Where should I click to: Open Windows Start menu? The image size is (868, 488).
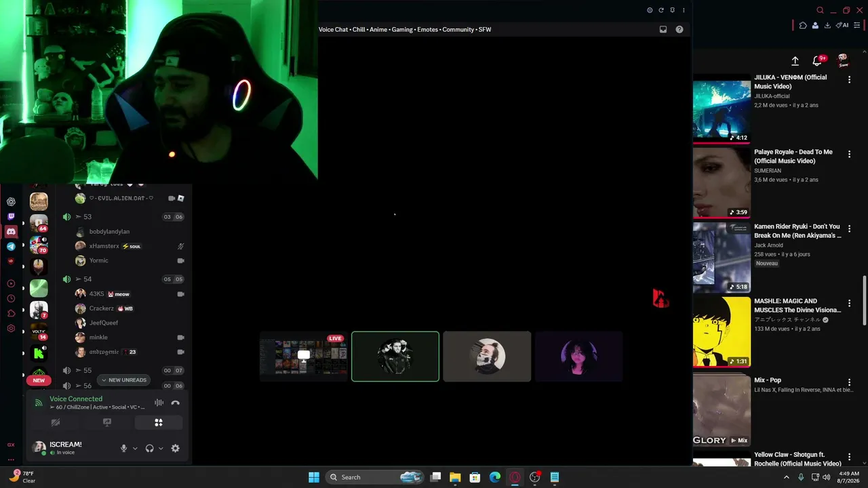[x=314, y=477]
